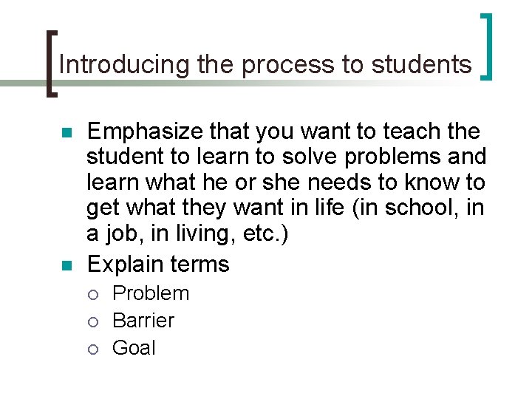
Task: Click the circle bullet next to 'Problem'
Action: point(92,294)
